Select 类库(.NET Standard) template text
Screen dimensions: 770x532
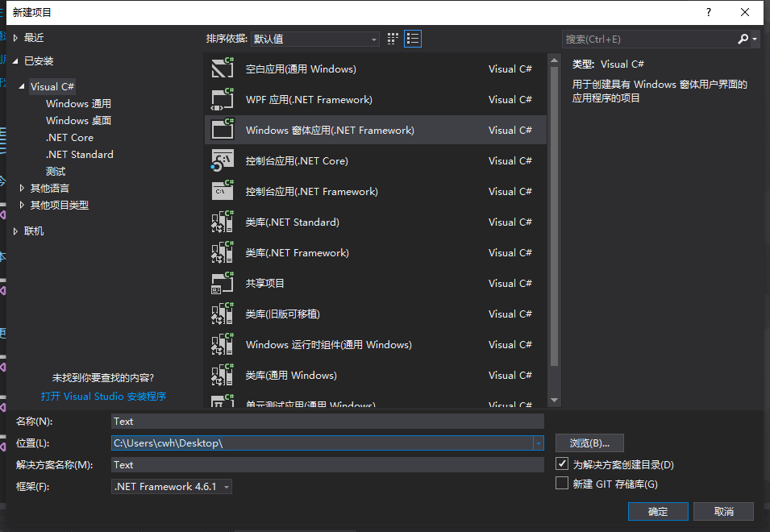pos(292,222)
